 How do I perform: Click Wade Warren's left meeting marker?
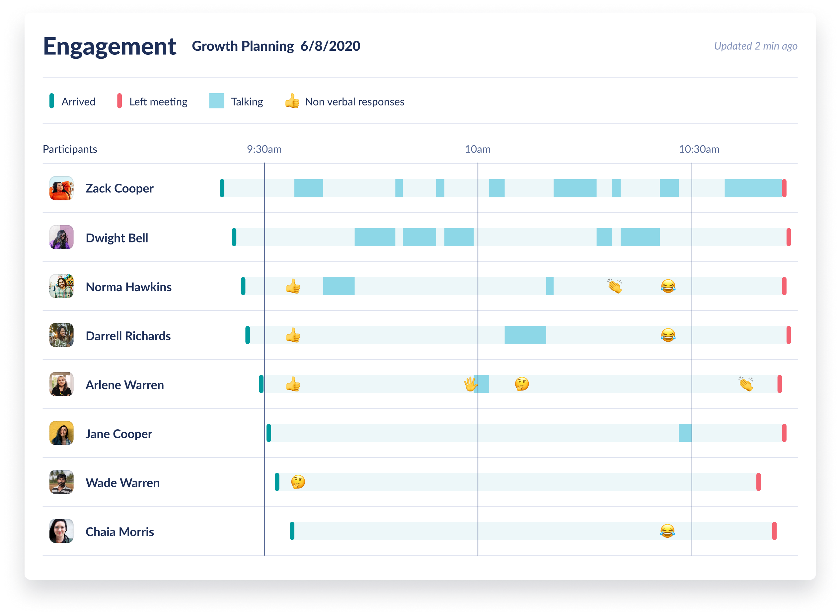click(x=758, y=482)
